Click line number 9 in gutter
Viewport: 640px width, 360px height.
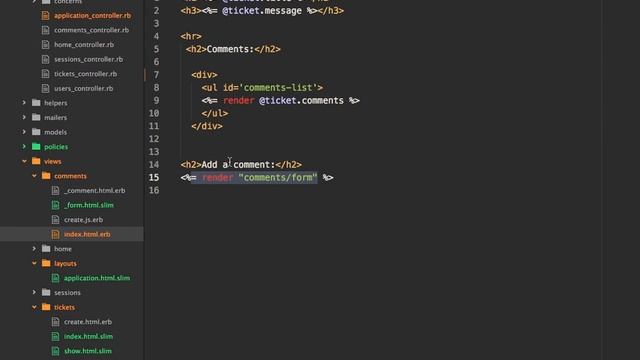point(156,100)
